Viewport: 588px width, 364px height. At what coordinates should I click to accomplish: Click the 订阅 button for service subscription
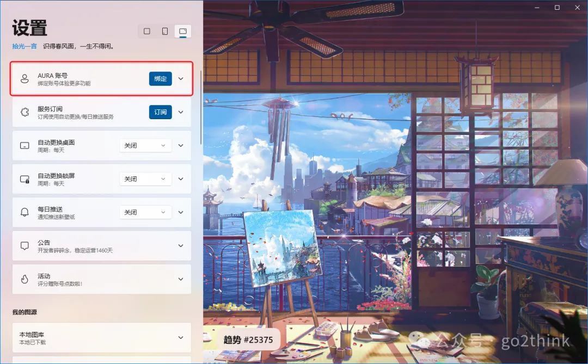(161, 112)
